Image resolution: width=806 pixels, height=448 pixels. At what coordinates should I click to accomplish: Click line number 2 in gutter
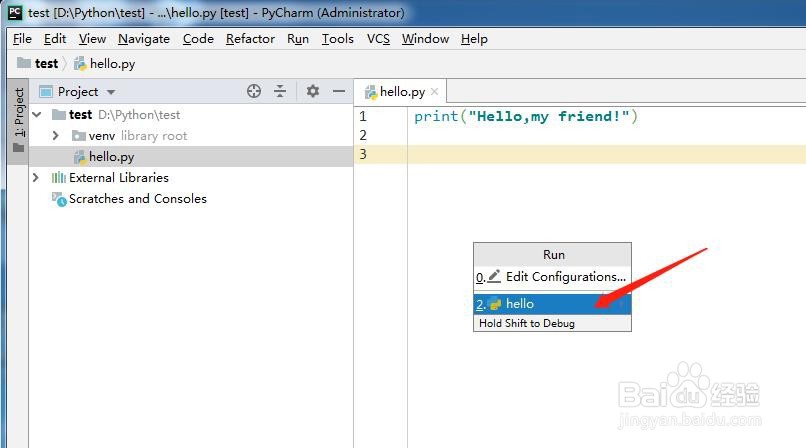click(363, 135)
